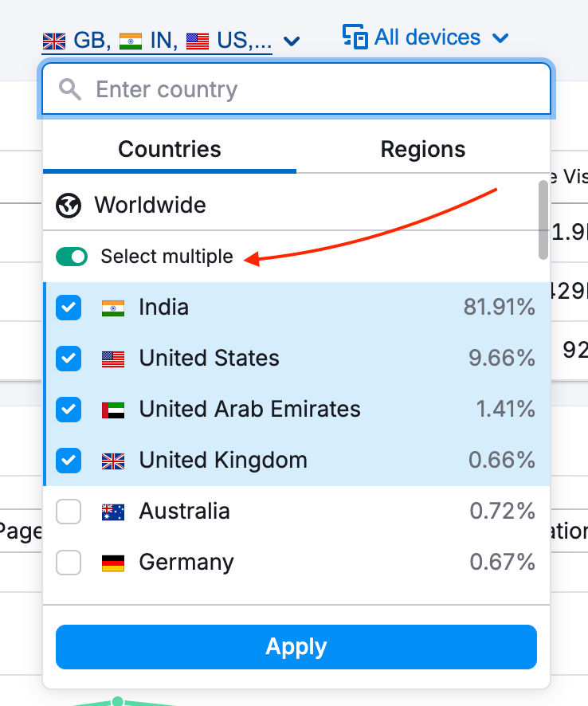The image size is (588, 706).
Task: Check the Australia checkbox
Action: (69, 512)
